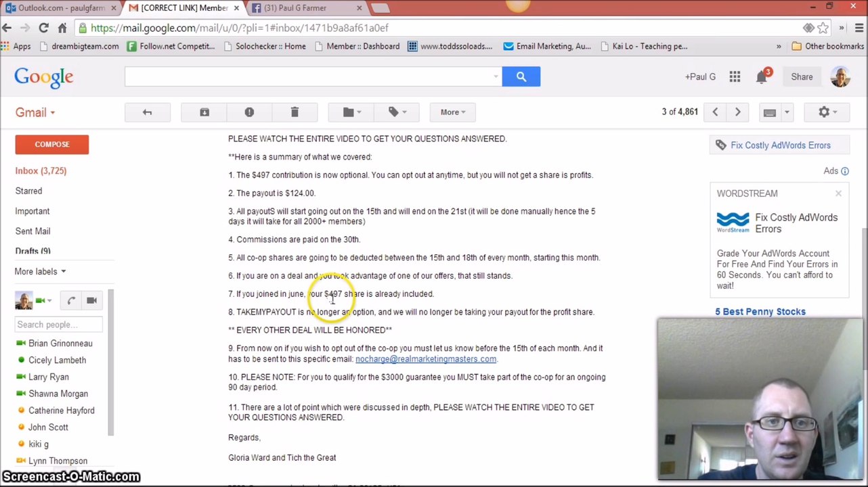This screenshot has height=487, width=868.
Task: Open the 5 Best Penny Stocks ad
Action: click(x=760, y=312)
